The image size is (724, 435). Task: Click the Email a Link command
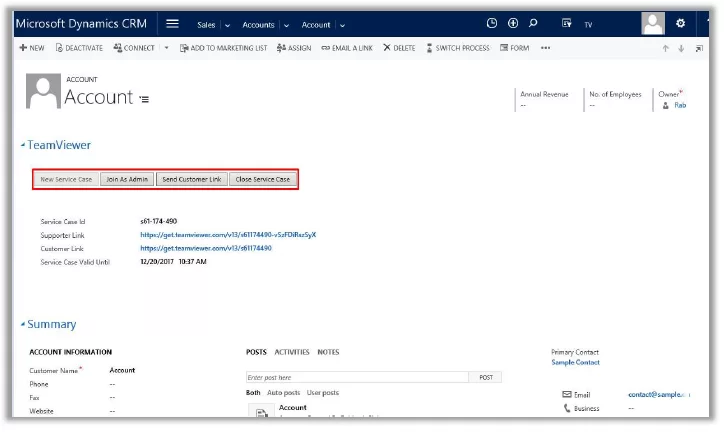click(x=347, y=48)
